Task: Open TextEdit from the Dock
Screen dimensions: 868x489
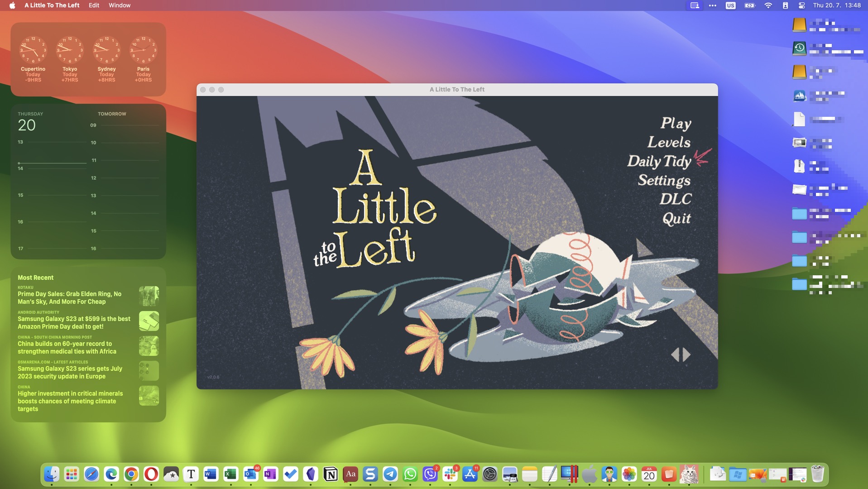Action: pos(550,474)
